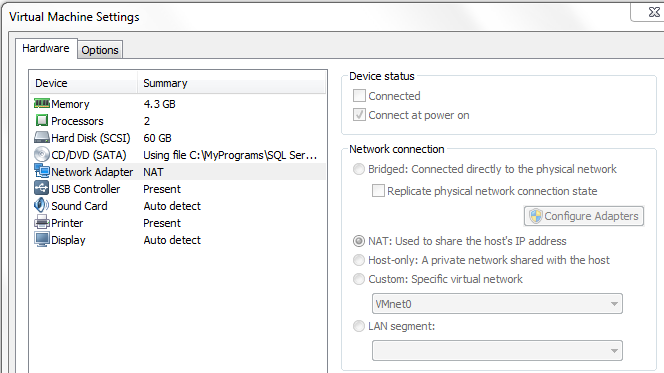This screenshot has width=664, height=373.
Task: Click the Configure Adapters button
Action: pyautogui.click(x=584, y=216)
